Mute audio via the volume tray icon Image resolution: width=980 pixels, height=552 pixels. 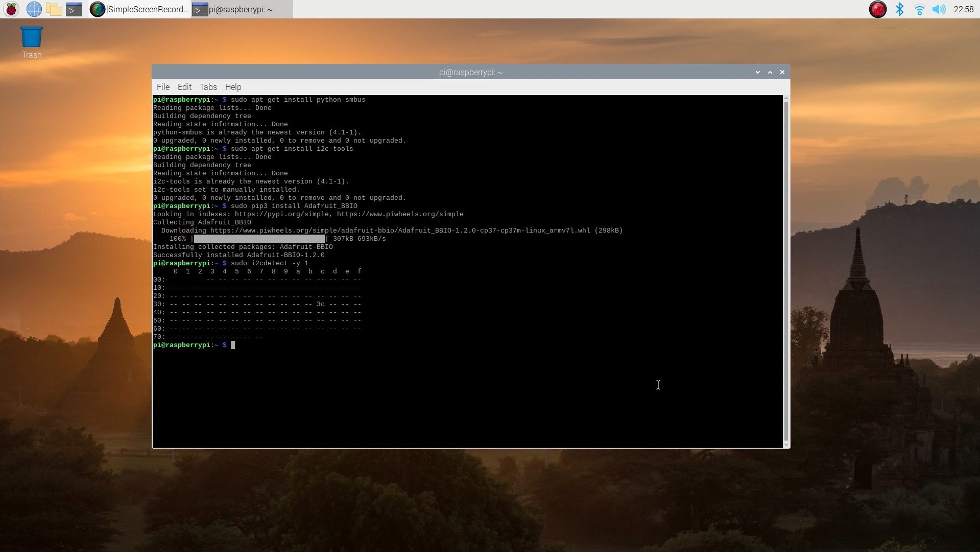tap(940, 9)
